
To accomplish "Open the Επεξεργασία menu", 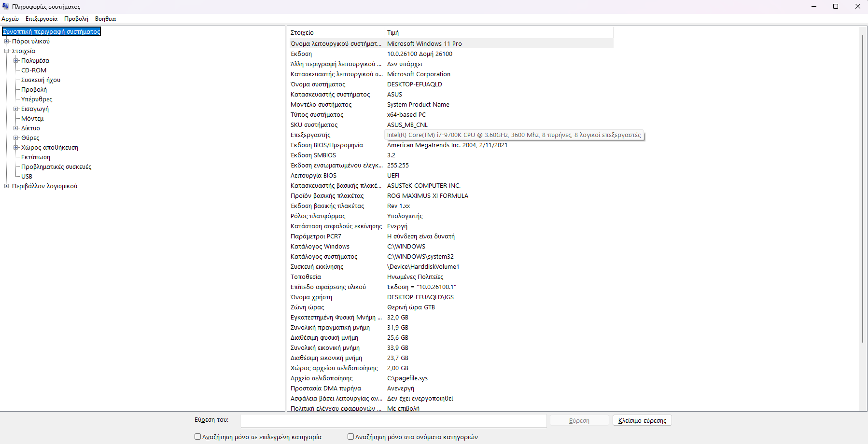I will click(42, 19).
